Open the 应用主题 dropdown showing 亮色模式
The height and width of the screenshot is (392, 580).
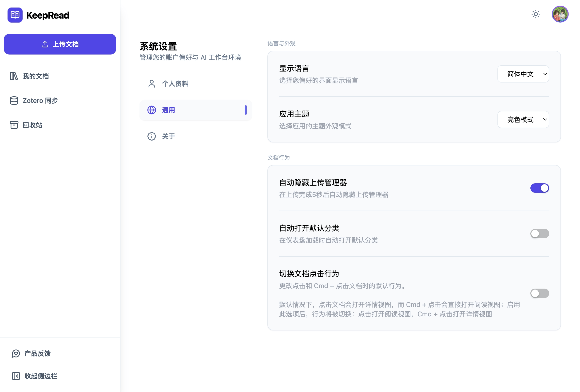(x=523, y=119)
